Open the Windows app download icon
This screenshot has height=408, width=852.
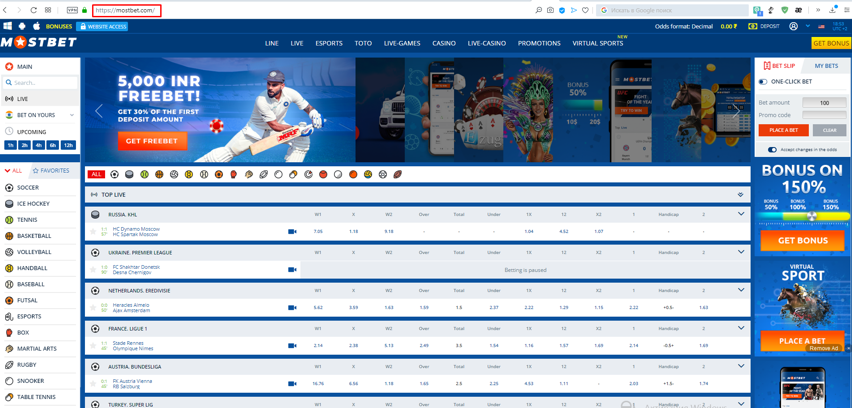[8, 26]
